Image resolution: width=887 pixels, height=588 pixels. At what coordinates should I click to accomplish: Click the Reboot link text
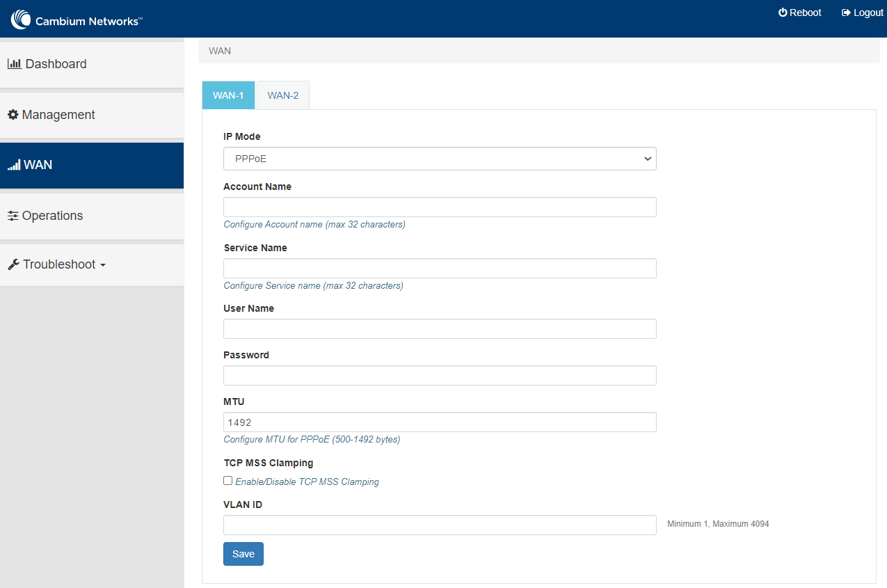(806, 13)
